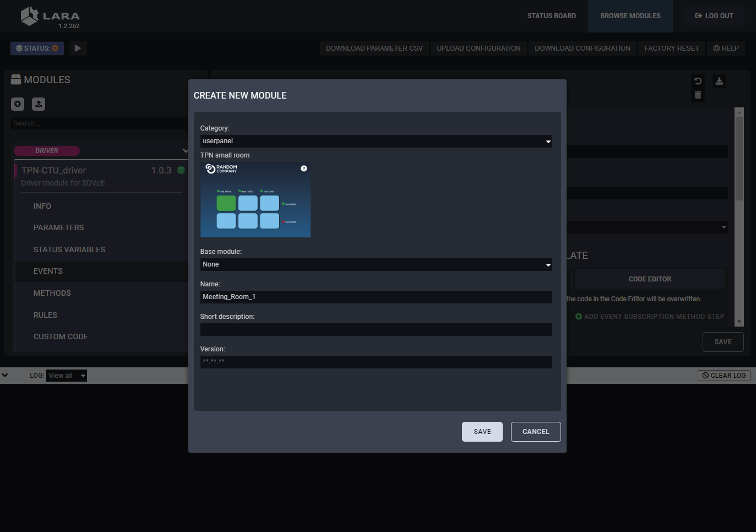The image size is (756, 532).
Task: Click the Short description input field
Action: tap(376, 329)
